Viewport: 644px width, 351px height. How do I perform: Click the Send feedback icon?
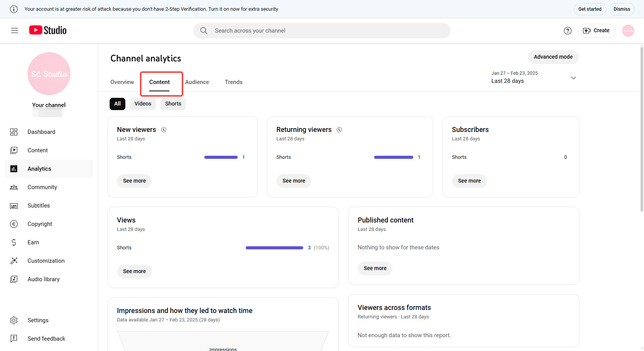tap(14, 338)
